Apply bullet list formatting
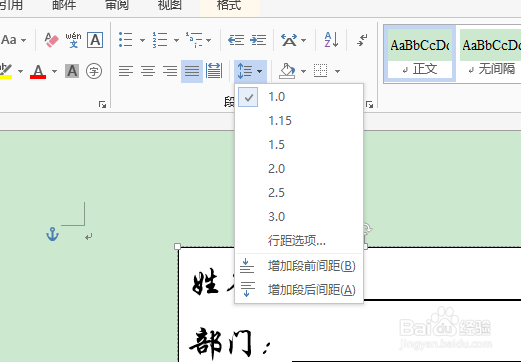 click(x=126, y=40)
